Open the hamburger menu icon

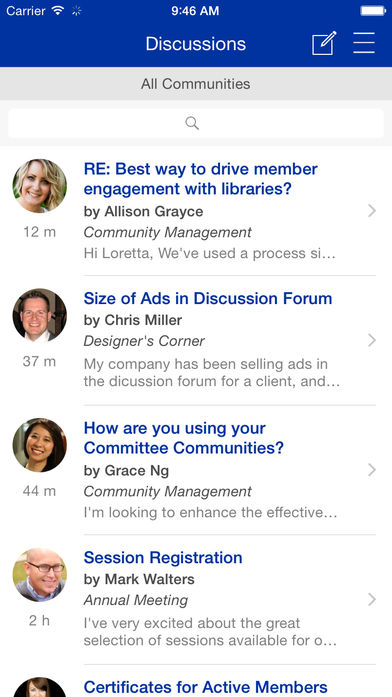click(x=364, y=44)
